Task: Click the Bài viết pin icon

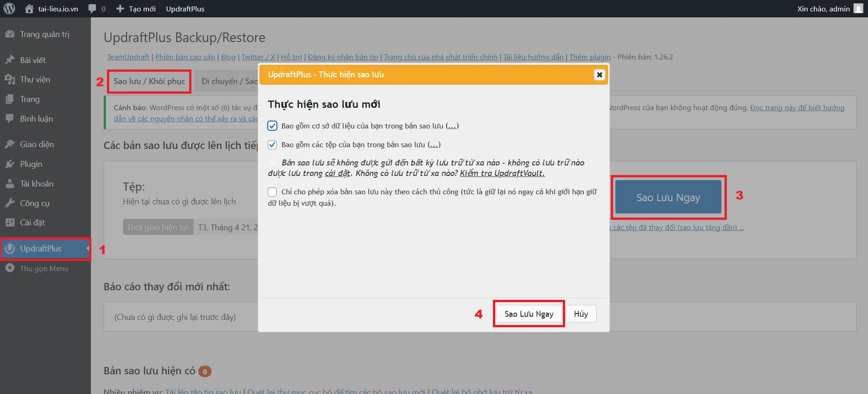Action: pos(10,60)
